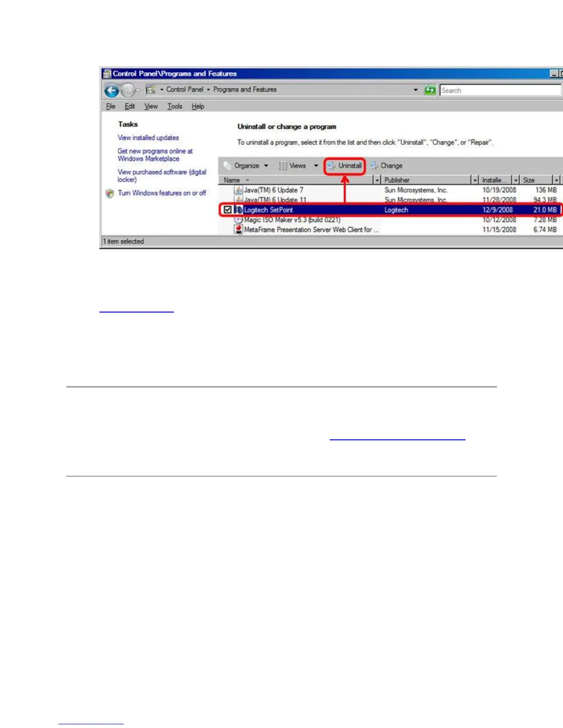Image resolution: width=563 pixels, height=728 pixels.
Task: Go back with the blue Back arrow
Action: 111,91
